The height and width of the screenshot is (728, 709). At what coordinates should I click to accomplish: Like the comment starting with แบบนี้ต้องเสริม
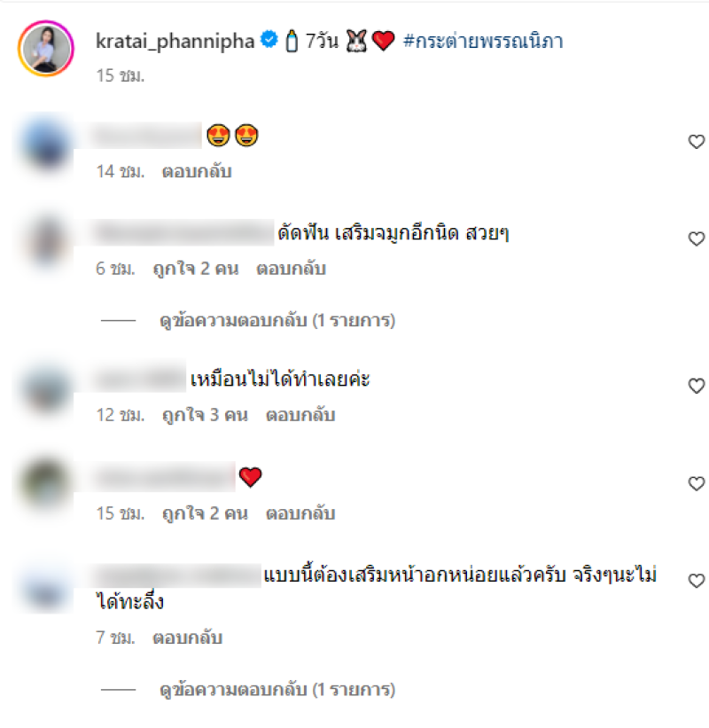point(696,580)
